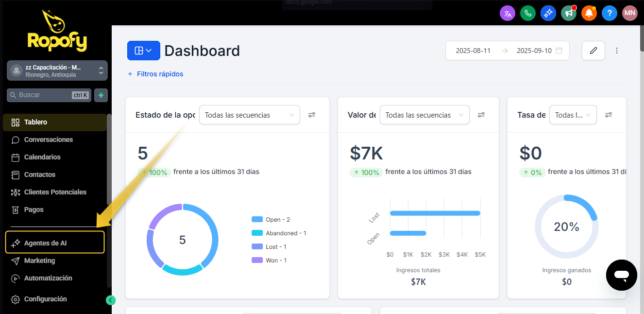Viewport: 644px width, 314px height.
Task: Toggle the Open legend item in donut chart
Action: point(277,220)
